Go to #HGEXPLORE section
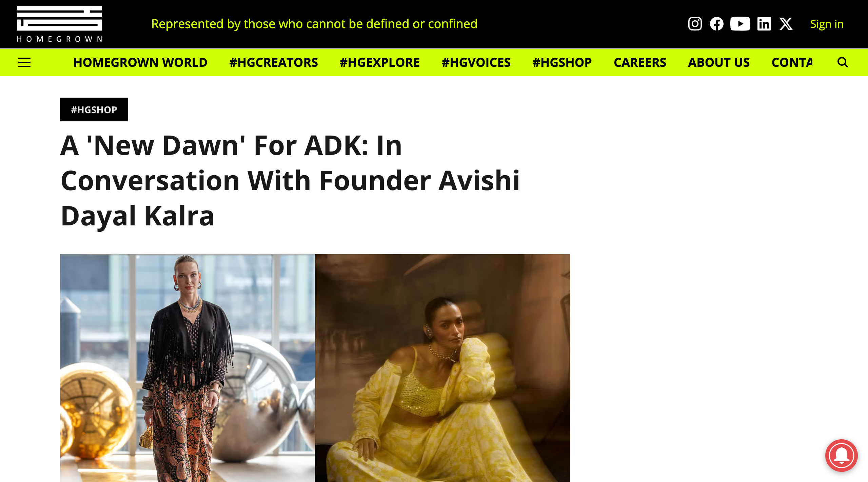 (x=380, y=62)
